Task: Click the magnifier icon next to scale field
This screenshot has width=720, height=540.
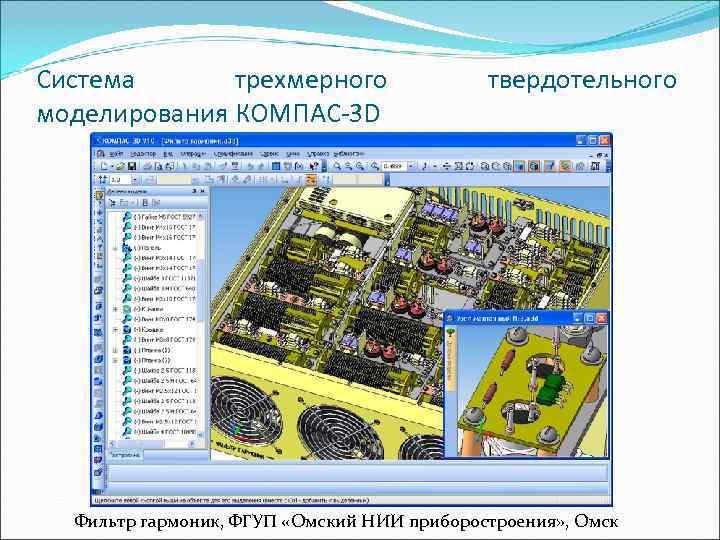Action: (x=375, y=166)
